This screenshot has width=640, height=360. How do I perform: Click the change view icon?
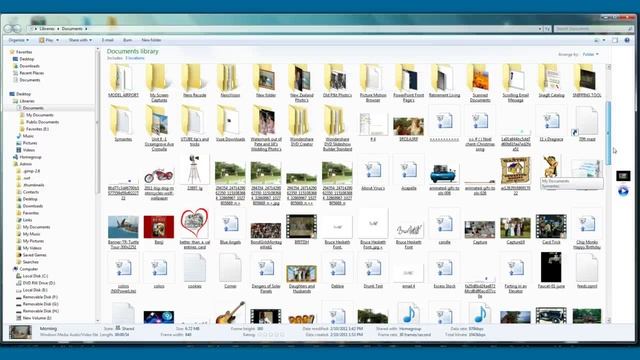[x=597, y=40]
